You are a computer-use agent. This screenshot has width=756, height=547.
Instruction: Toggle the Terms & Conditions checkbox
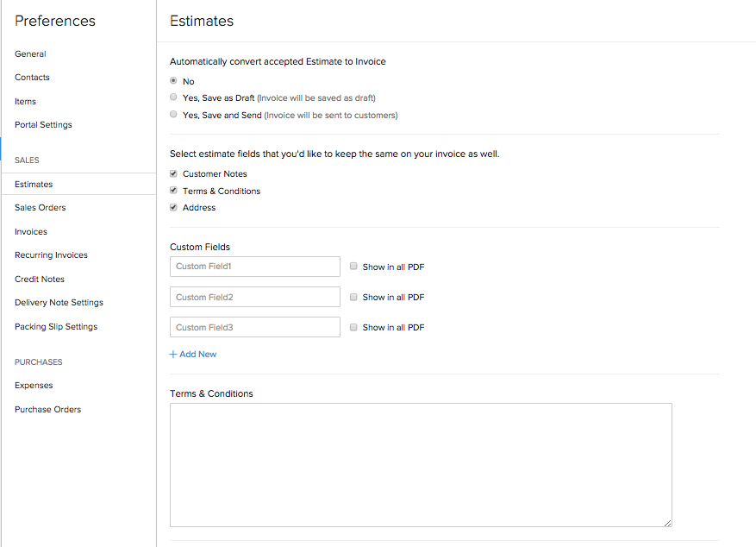(x=174, y=191)
